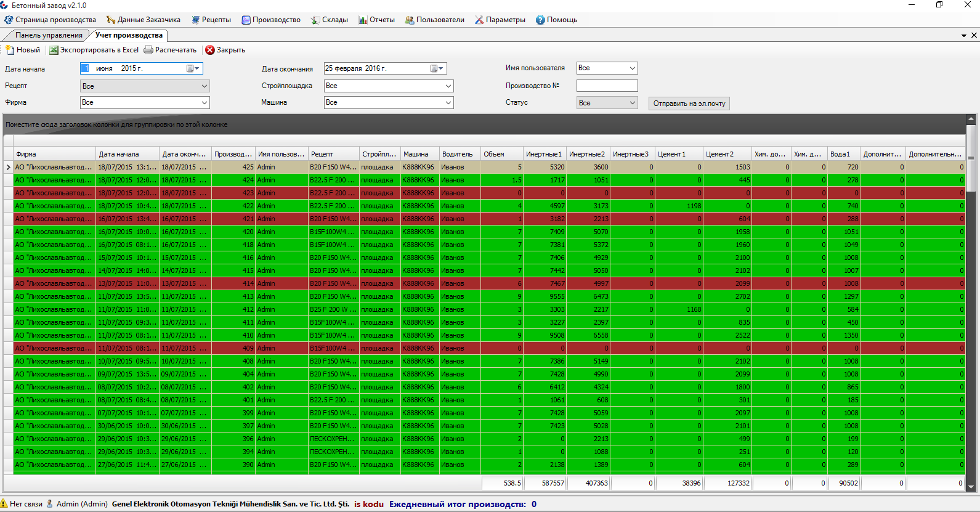
Task: Open the Рецепты menu
Action: (211, 20)
